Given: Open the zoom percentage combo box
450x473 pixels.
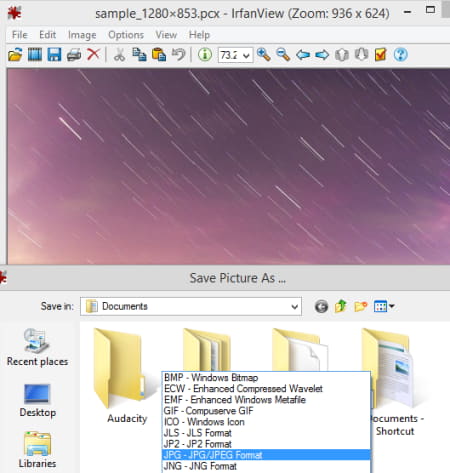Looking at the screenshot, I should [x=235, y=55].
